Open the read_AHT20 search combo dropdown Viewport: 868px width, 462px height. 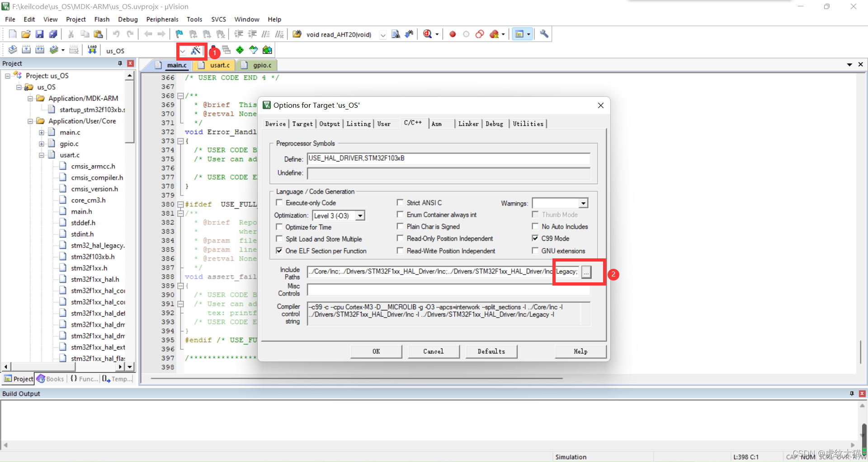[x=383, y=34]
